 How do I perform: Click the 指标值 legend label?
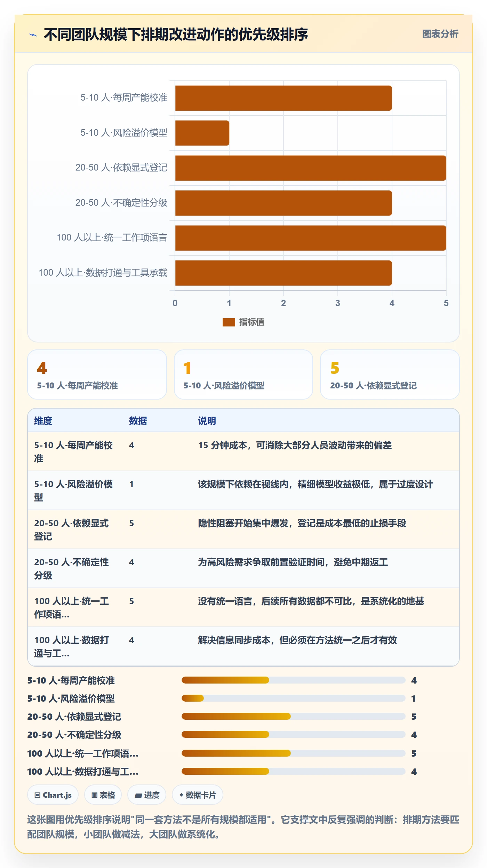point(252,322)
